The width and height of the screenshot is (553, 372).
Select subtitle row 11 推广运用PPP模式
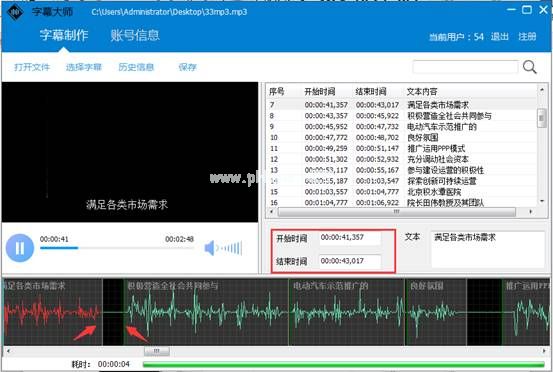click(401, 148)
